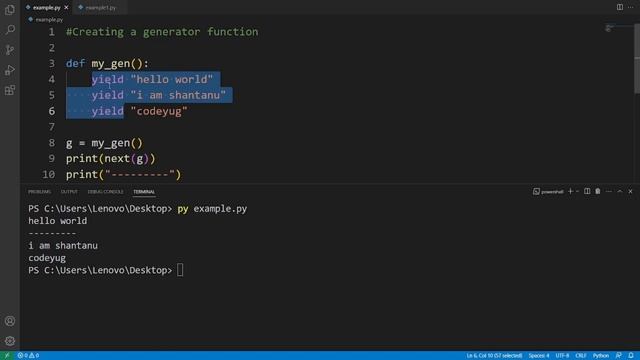Click the "print(next(g))" line
This screenshot has height=360, width=640.
pos(111,158)
